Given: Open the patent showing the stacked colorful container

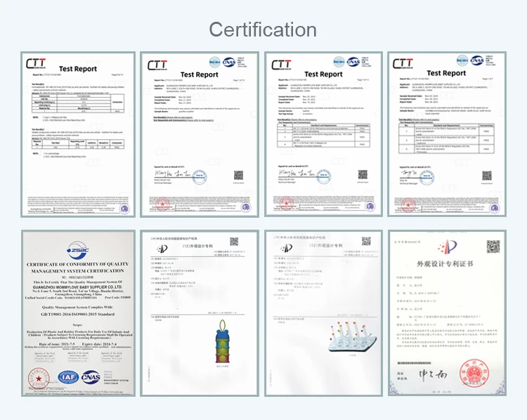Looking at the screenshot, I should click(x=200, y=313).
